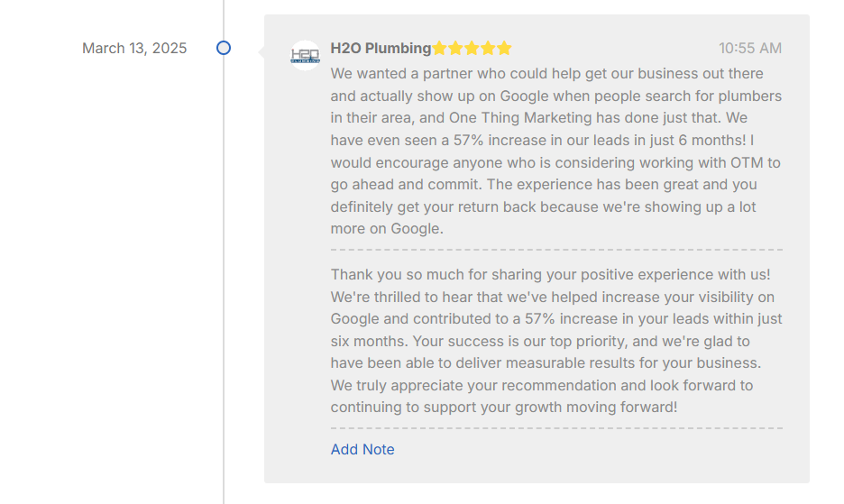Image resolution: width=844 pixels, height=504 pixels.
Task: Click the 10:55 AM timestamp
Action: pyautogui.click(x=750, y=48)
